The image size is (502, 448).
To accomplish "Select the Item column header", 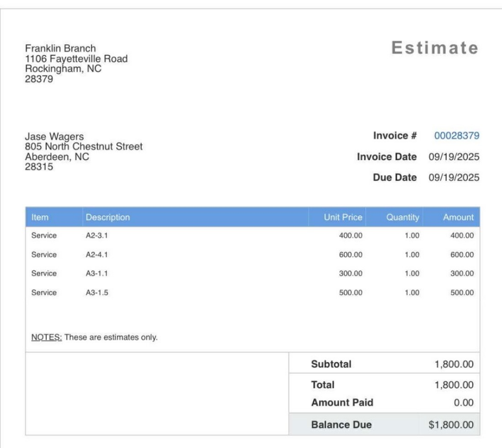I will pyautogui.click(x=40, y=217).
